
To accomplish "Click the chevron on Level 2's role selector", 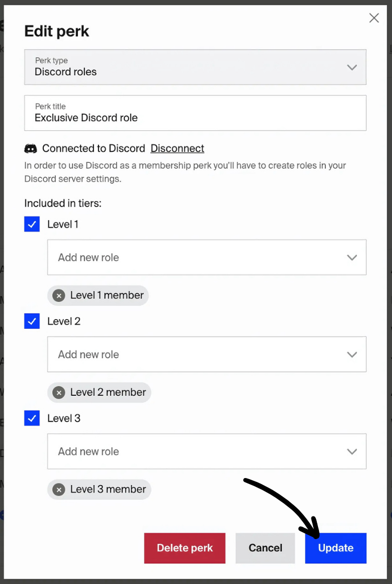I will 352,354.
